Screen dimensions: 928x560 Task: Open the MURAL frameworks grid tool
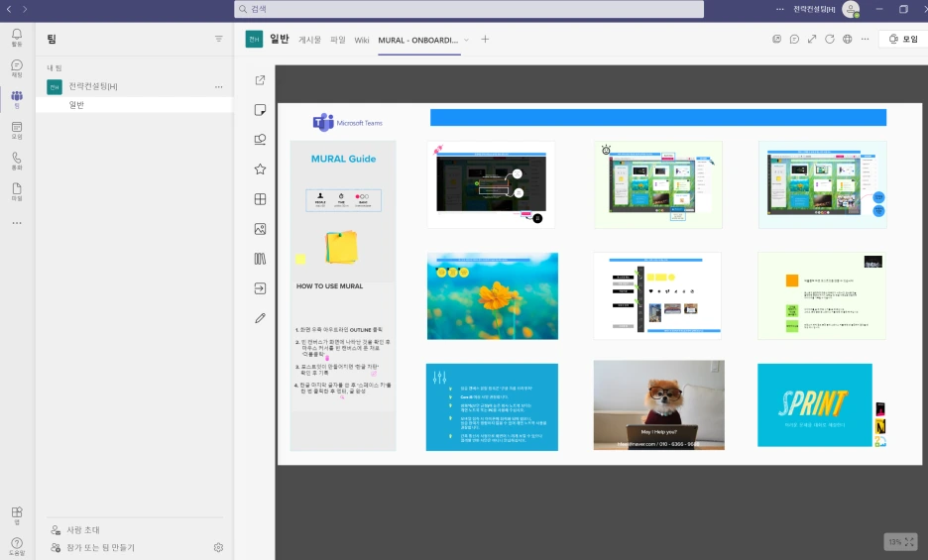click(260, 199)
